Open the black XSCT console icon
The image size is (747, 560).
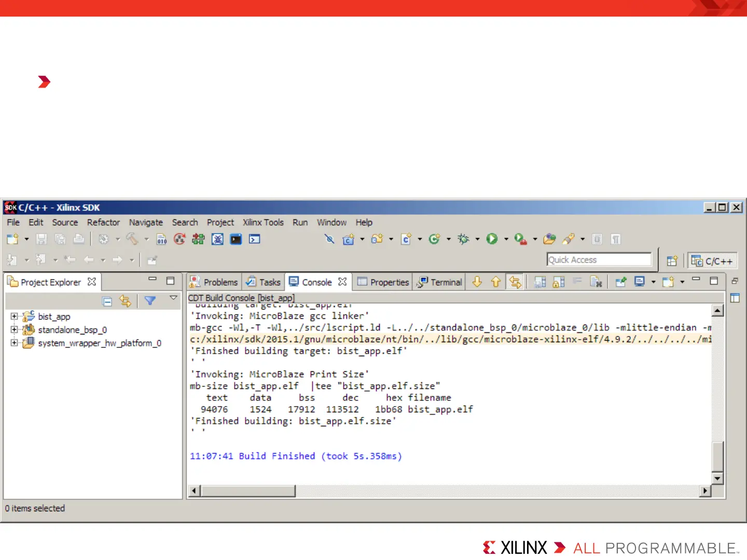[236, 239]
